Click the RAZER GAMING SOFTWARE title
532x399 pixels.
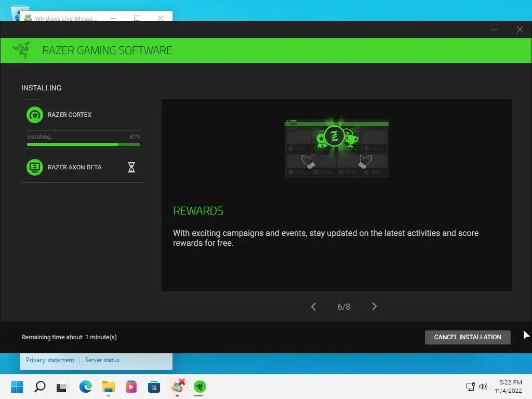point(107,50)
